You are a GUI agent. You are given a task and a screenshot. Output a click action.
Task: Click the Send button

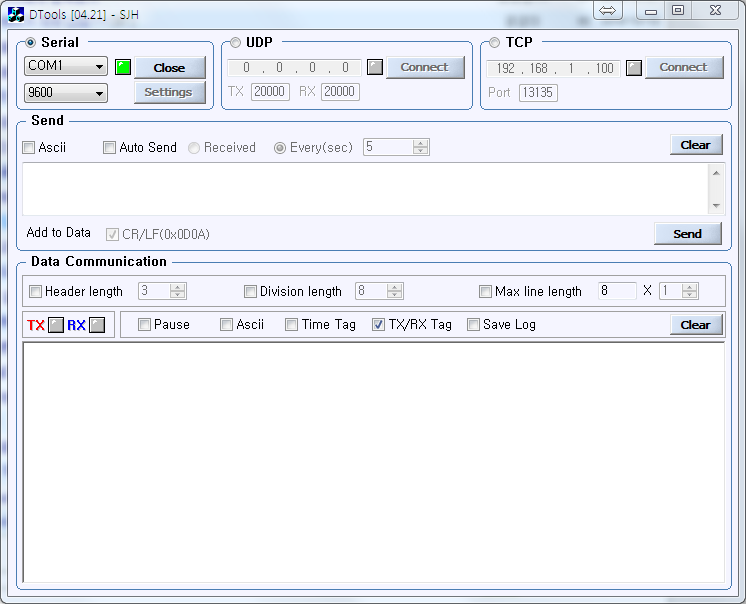687,233
